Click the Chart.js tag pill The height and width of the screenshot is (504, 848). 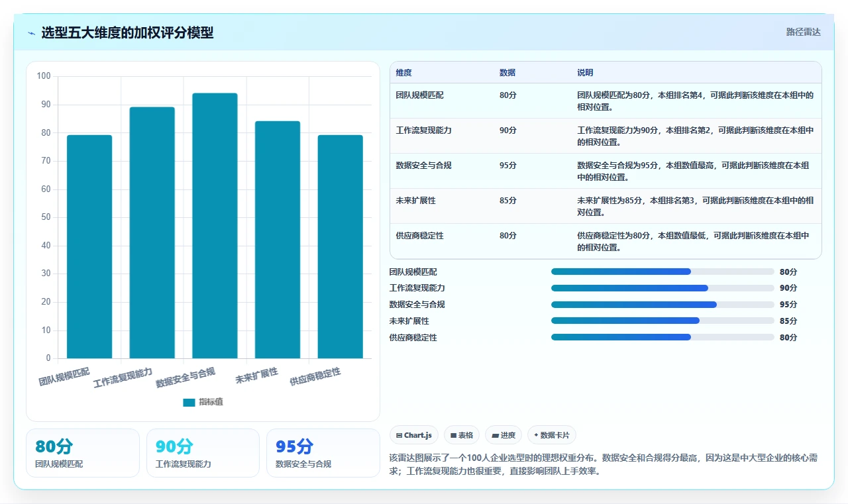click(414, 435)
